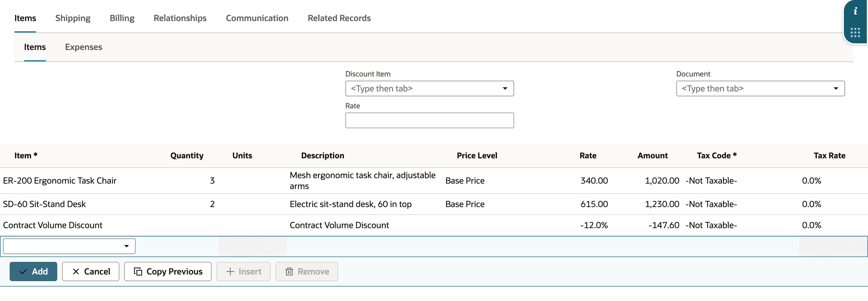The height and width of the screenshot is (301, 868).
Task: Switch to the Expenses subtab
Action: coord(83,47)
